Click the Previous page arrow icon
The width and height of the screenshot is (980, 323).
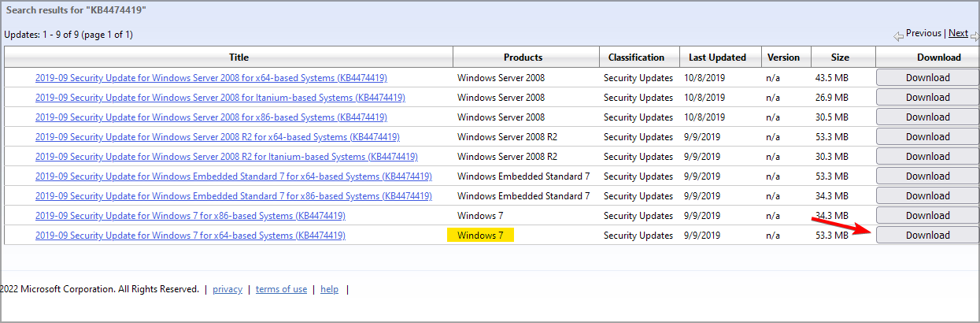point(898,35)
